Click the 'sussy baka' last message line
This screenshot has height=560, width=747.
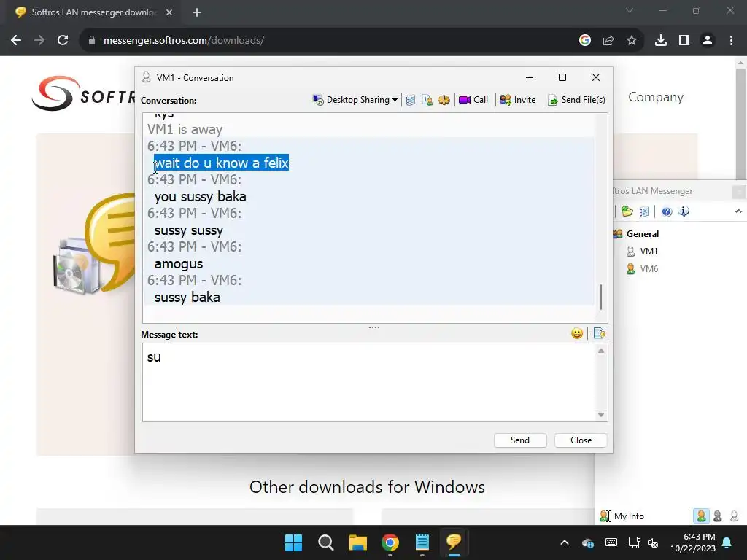[187, 297]
